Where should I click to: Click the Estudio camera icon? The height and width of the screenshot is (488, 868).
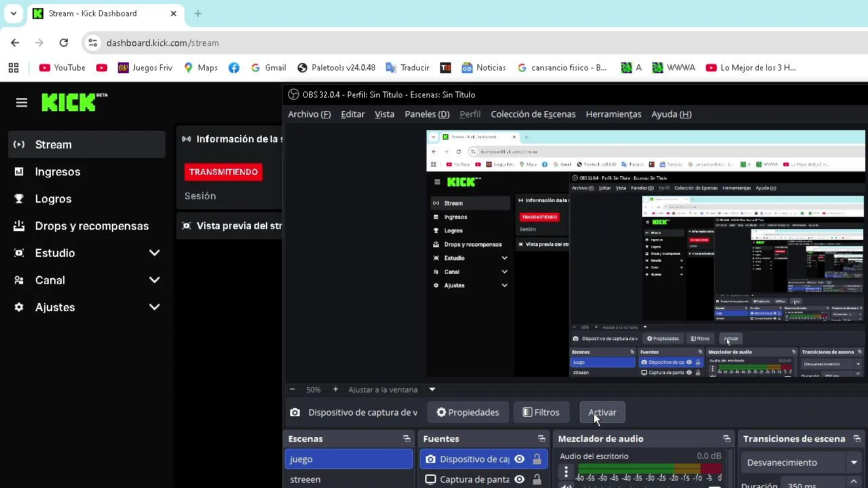(19, 253)
